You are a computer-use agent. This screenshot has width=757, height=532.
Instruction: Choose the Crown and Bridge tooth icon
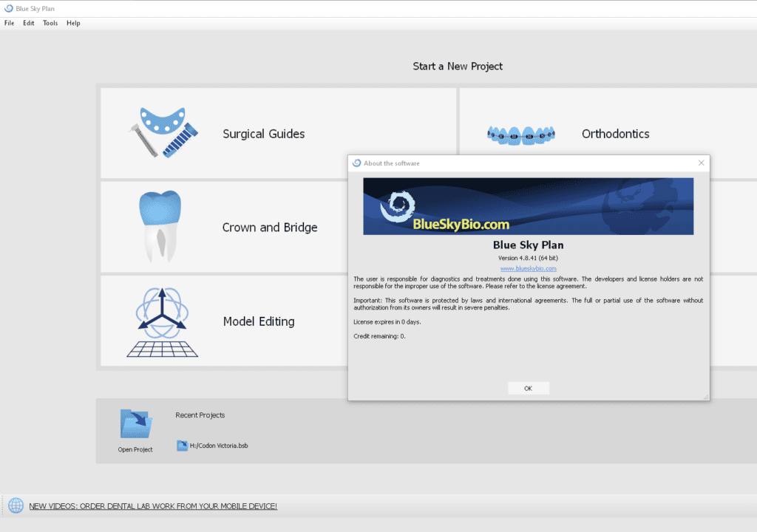tap(160, 227)
